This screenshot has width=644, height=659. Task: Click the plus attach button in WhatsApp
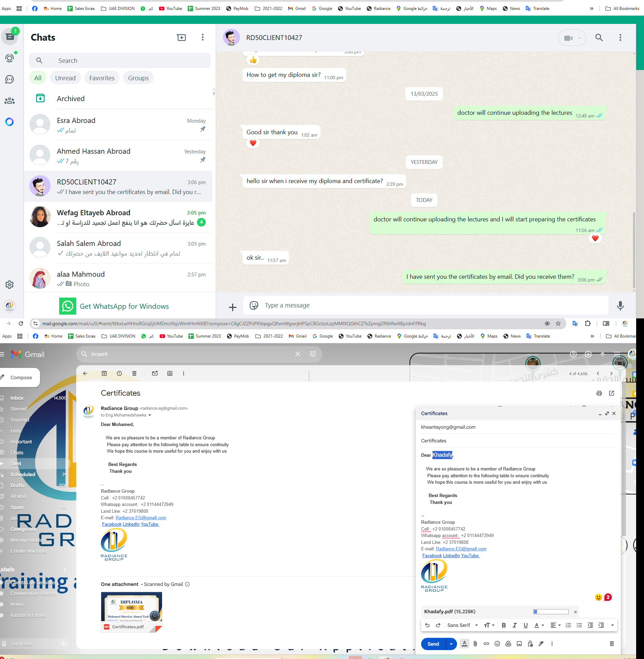(232, 307)
